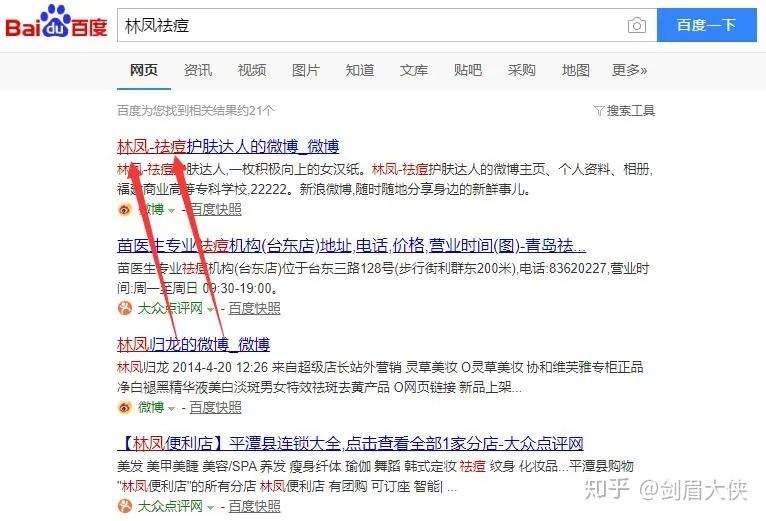Open the 更多» tab menu
766x521 pixels.
click(x=629, y=70)
